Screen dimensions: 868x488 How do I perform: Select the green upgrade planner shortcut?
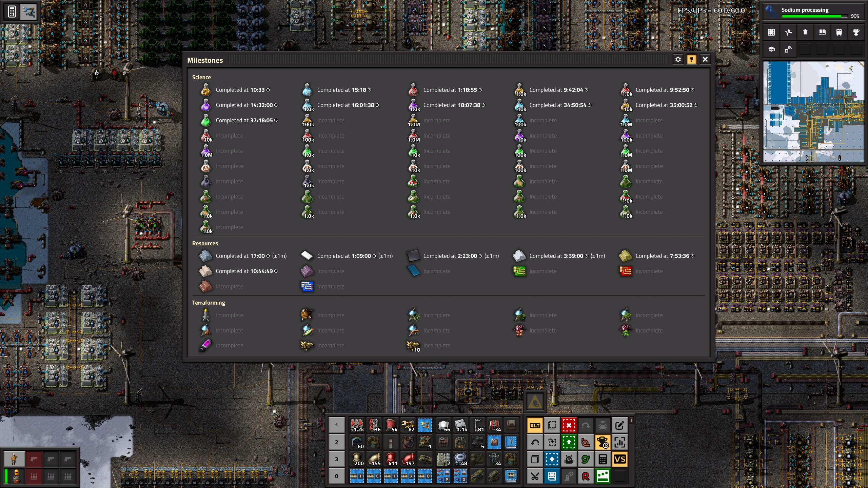[x=569, y=442]
